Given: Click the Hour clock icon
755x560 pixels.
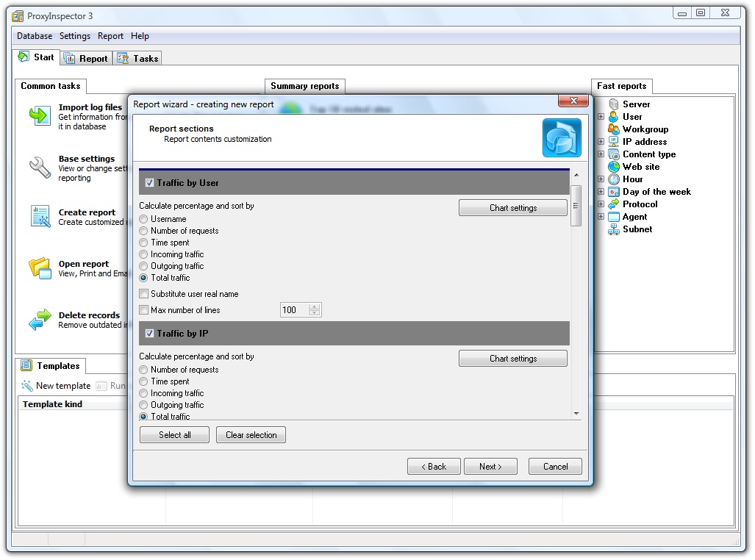Looking at the screenshot, I should tap(613, 179).
